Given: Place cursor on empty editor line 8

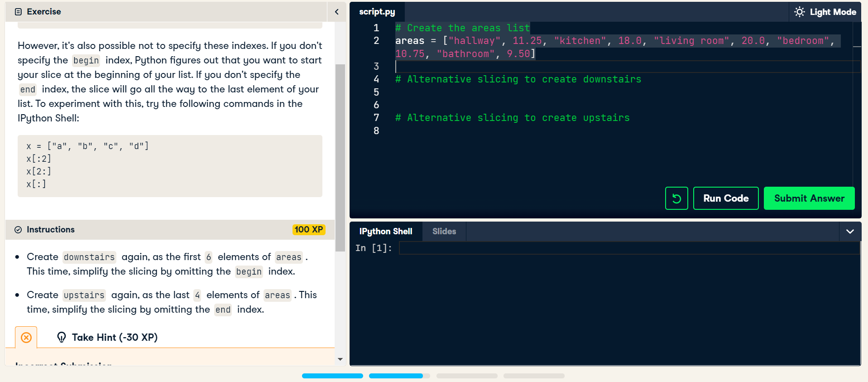Looking at the screenshot, I should [625, 131].
